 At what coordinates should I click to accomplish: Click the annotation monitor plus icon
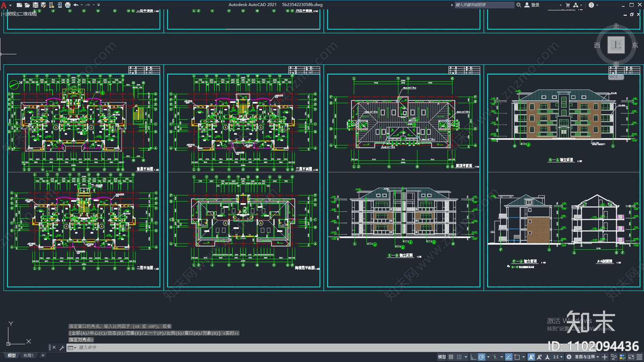tap(605, 357)
